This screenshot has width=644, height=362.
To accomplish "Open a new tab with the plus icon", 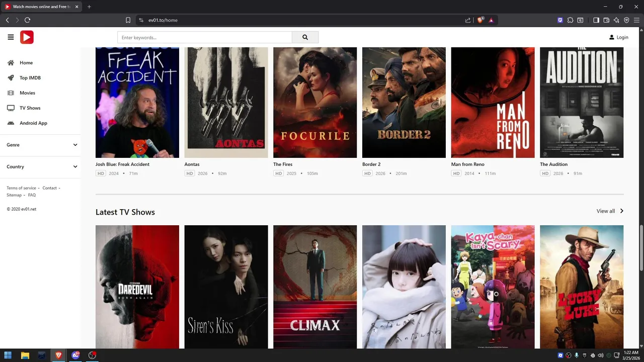I will pyautogui.click(x=89, y=7).
